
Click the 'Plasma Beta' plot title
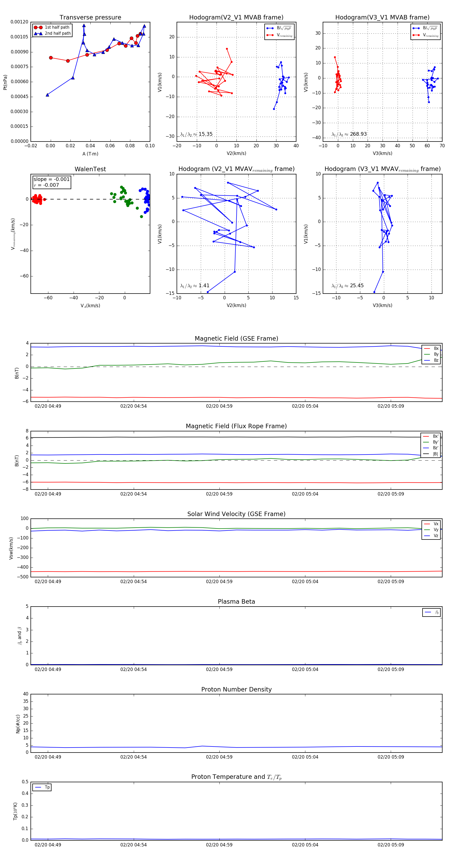[x=236, y=602]
